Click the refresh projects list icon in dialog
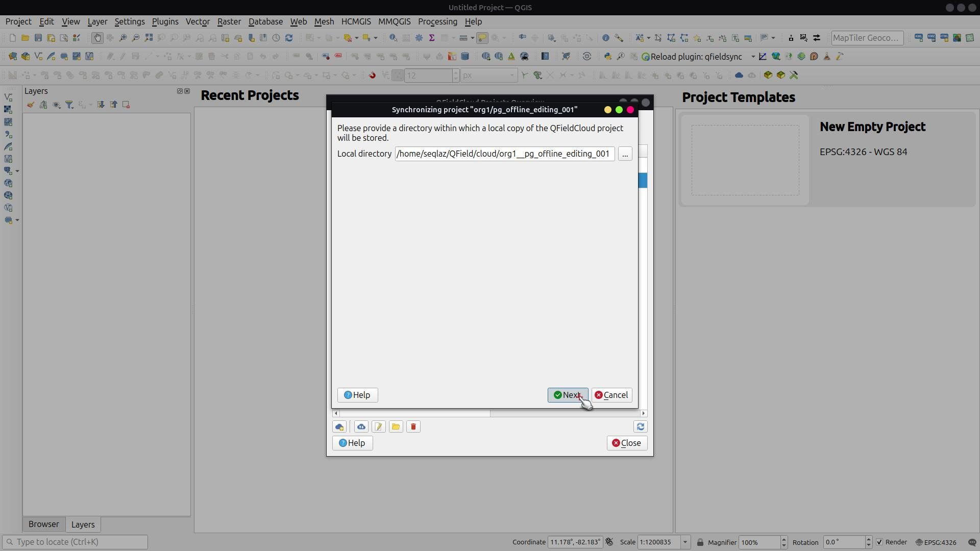Image resolution: width=980 pixels, height=551 pixels. pos(640,427)
